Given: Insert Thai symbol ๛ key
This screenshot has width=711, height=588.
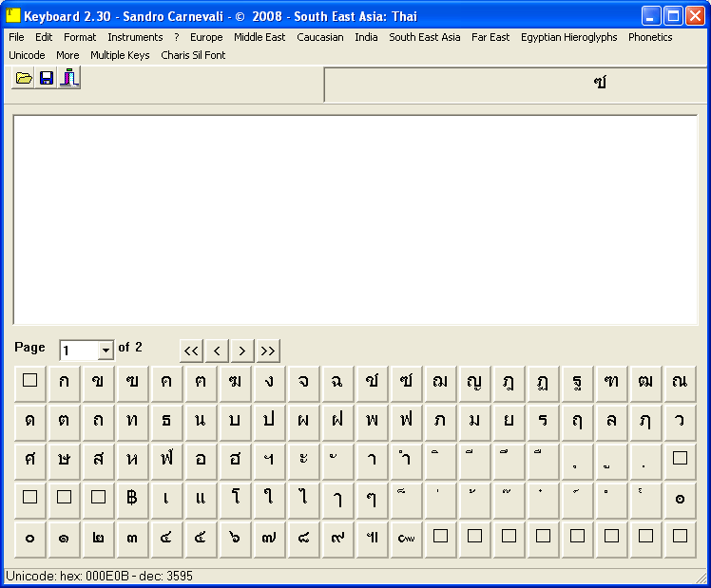Looking at the screenshot, I should [x=406, y=540].
